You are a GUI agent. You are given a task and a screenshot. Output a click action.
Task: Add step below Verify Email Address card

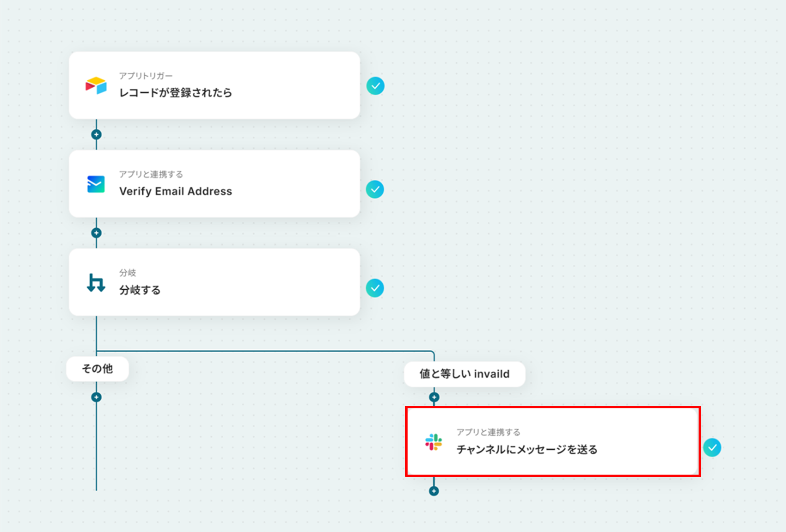coord(96,233)
